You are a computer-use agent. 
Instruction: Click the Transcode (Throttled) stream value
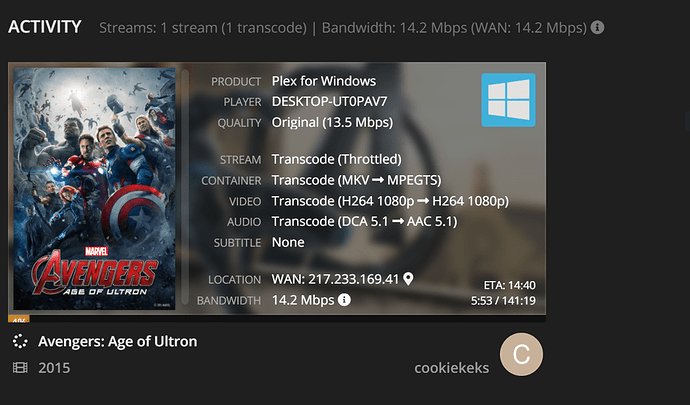336,160
